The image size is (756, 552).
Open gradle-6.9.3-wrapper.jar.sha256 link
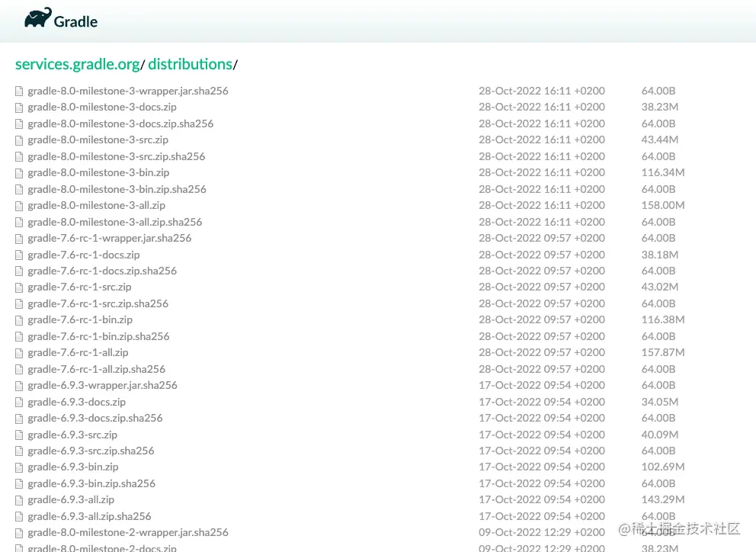(x=102, y=385)
